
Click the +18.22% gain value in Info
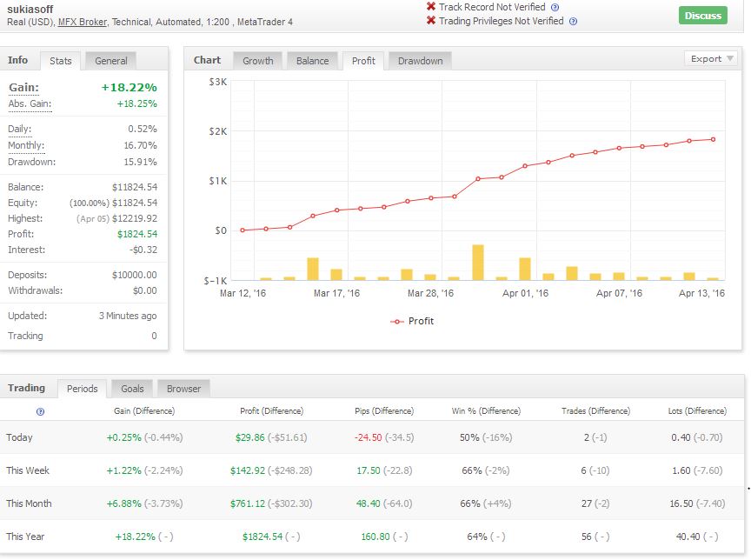coord(130,88)
